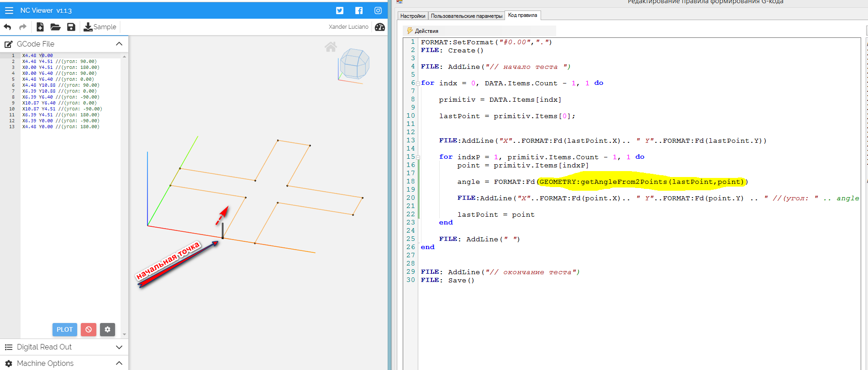Open the Xander Luciano author link
The height and width of the screenshot is (370, 868).
point(348,27)
